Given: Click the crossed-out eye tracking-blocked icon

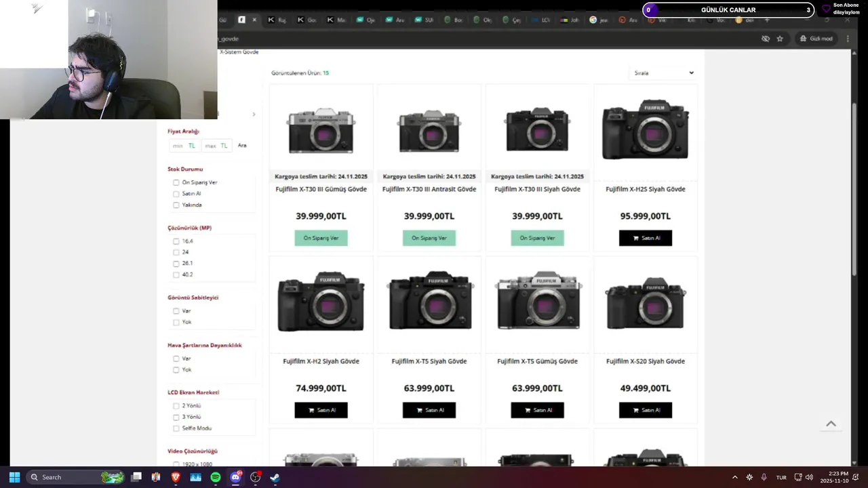Looking at the screenshot, I should [766, 39].
